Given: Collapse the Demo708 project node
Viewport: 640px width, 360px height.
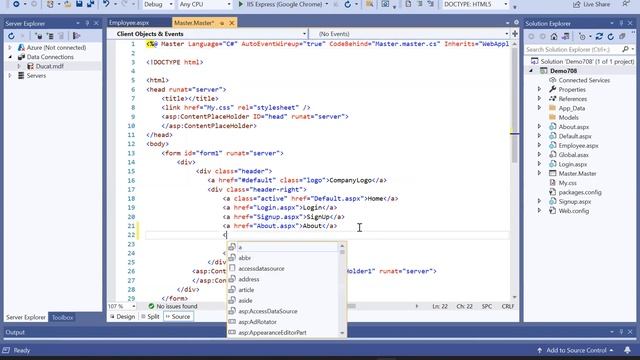Looking at the screenshot, I should [531, 71].
